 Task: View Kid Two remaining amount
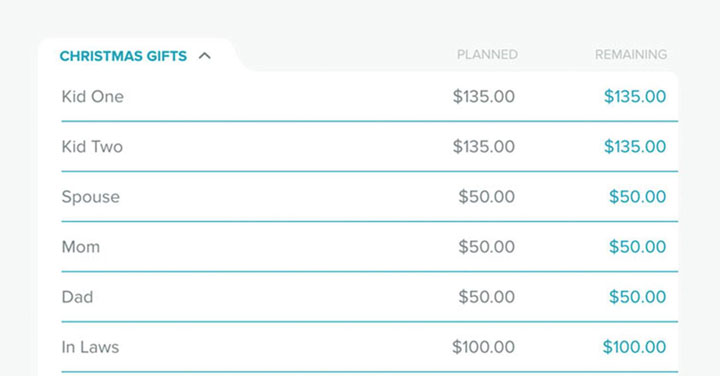635,146
